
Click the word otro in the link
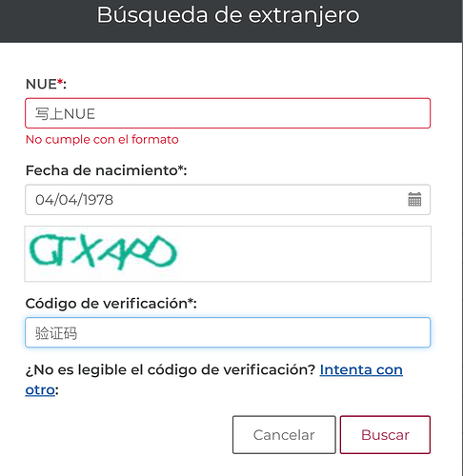pos(40,390)
